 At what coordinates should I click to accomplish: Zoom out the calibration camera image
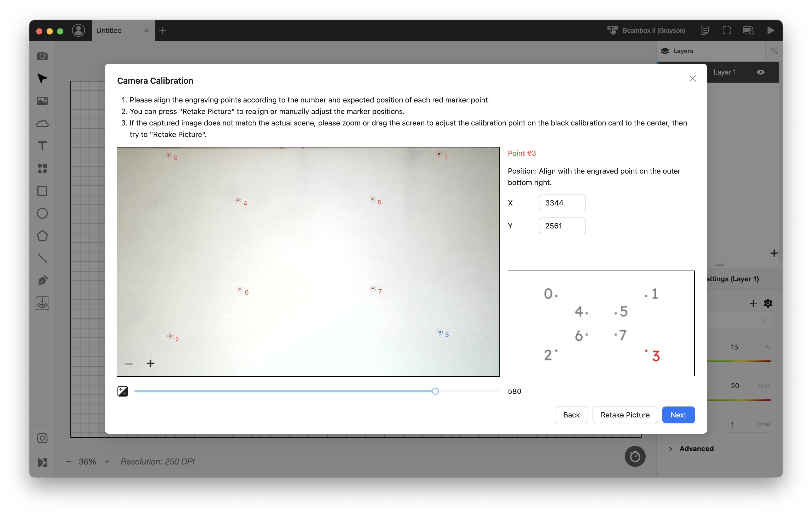(129, 363)
